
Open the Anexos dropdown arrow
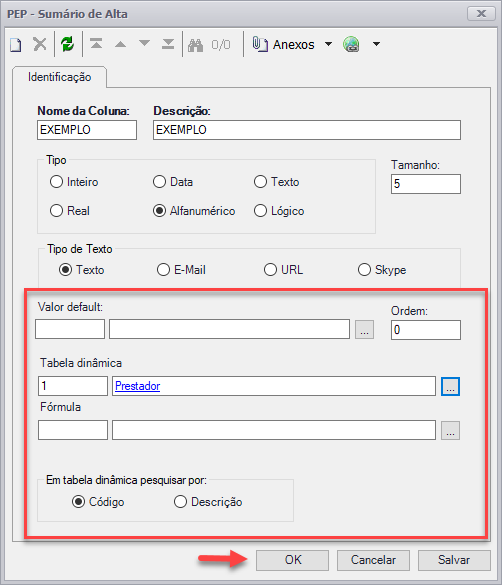[x=328, y=44]
